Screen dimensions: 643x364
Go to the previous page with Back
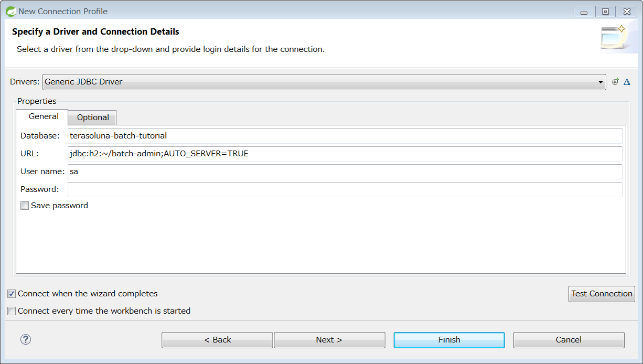pyautogui.click(x=217, y=340)
